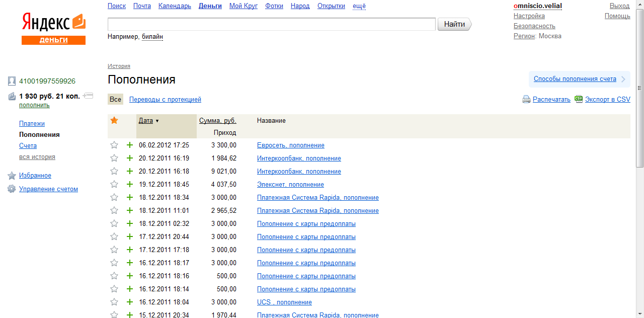This screenshot has width=644, height=318.
Task: Click the gear icon beside Управление счетом
Action: pos(12,189)
